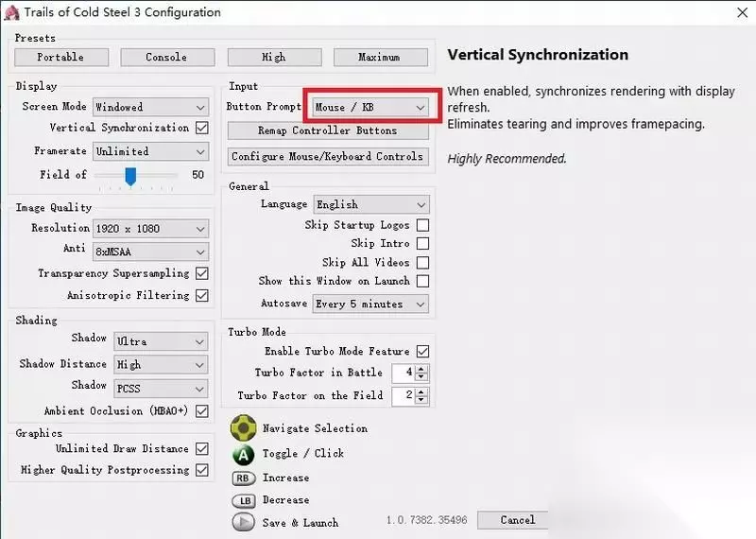
Task: Click version number 1.0.7382.35496
Action: click(x=427, y=520)
